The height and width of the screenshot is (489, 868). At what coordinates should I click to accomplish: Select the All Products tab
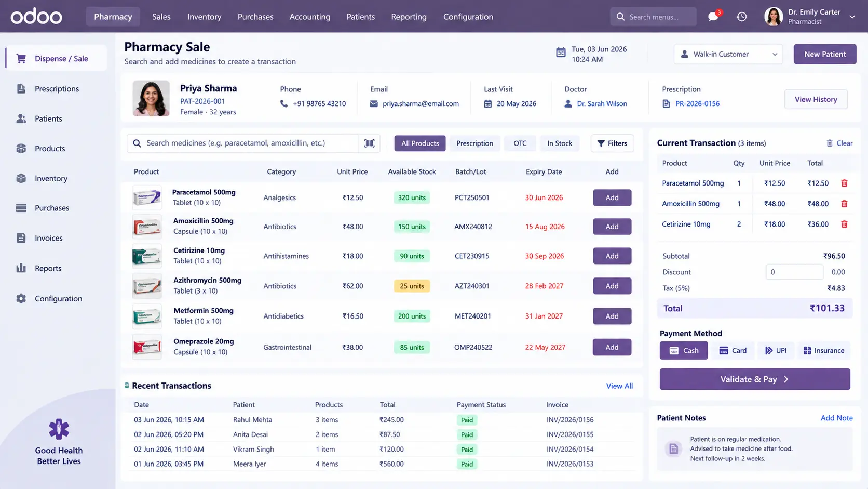(x=420, y=143)
